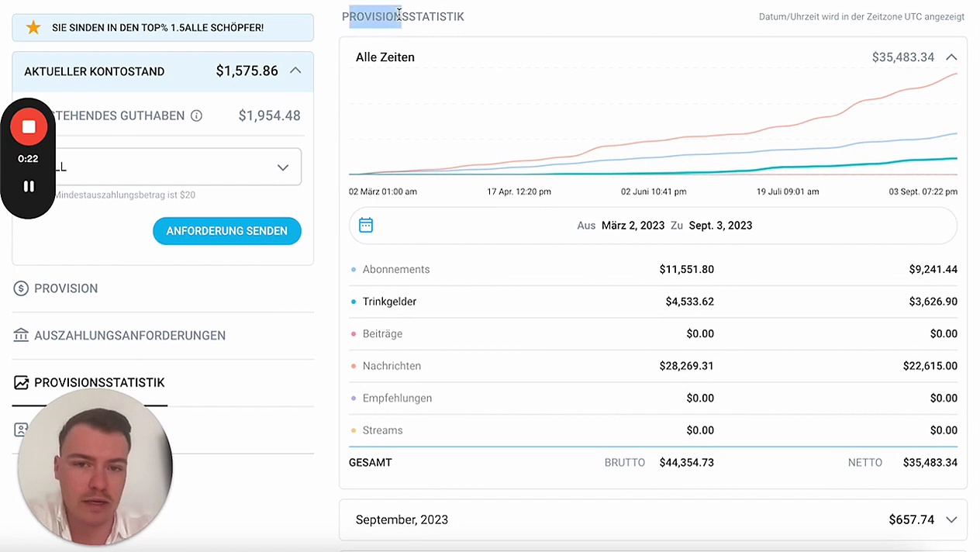Expand the September, 2023 section

coord(951,520)
